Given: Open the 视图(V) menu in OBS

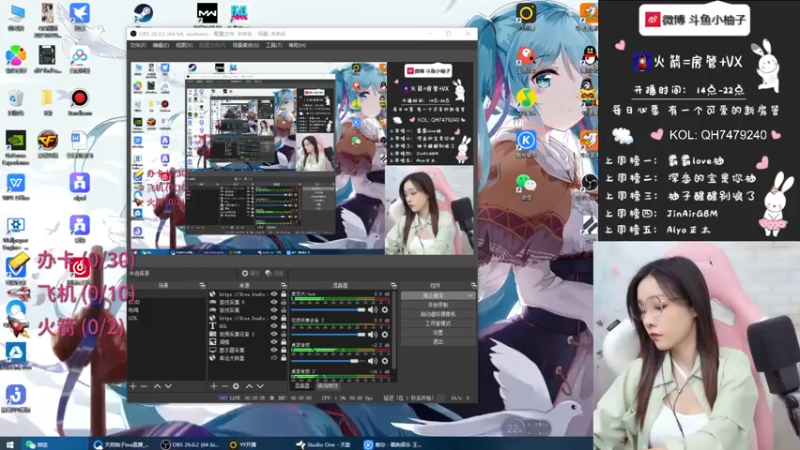Looking at the screenshot, I should 184,45.
